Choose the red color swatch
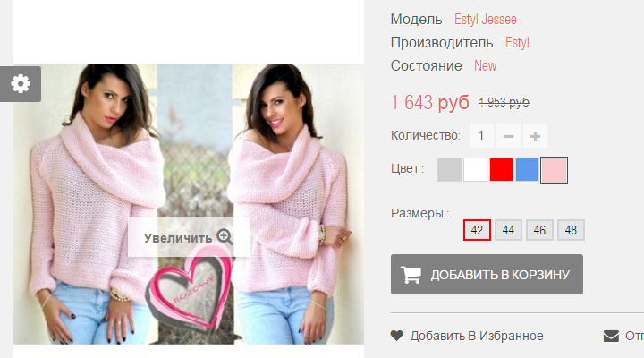This screenshot has width=644, height=358. pyautogui.click(x=501, y=170)
